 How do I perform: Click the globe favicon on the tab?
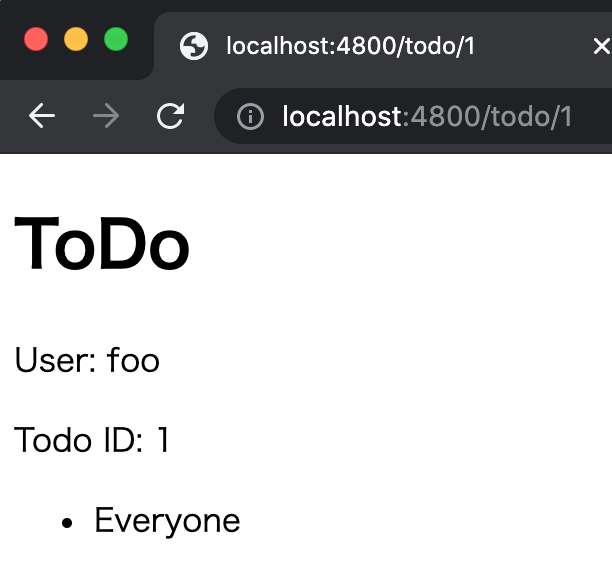(x=194, y=46)
